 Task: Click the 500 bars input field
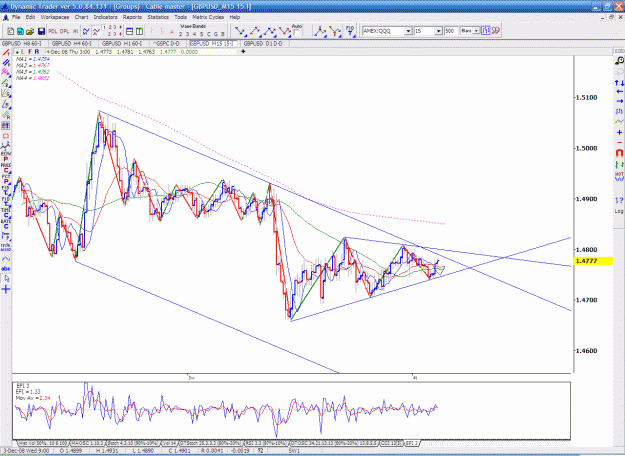point(451,31)
